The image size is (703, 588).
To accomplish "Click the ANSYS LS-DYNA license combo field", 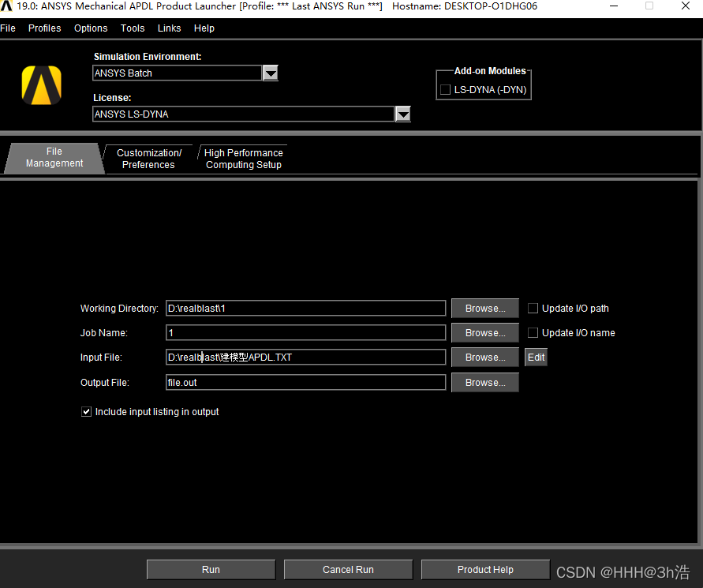I will tap(244, 114).
